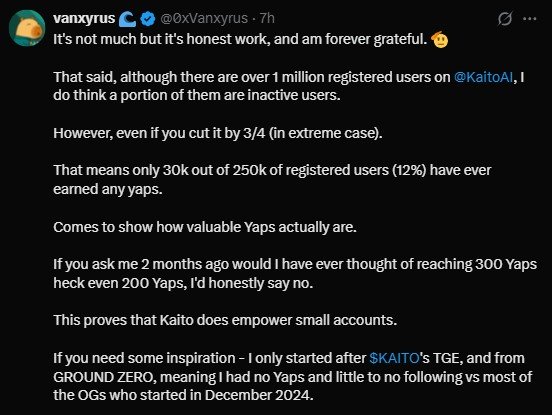Open the three-dot more options menu
The width and height of the screenshot is (552, 415).
530,19
